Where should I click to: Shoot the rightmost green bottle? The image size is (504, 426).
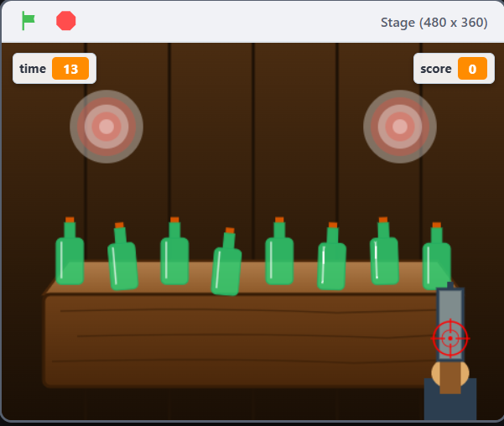(437, 257)
